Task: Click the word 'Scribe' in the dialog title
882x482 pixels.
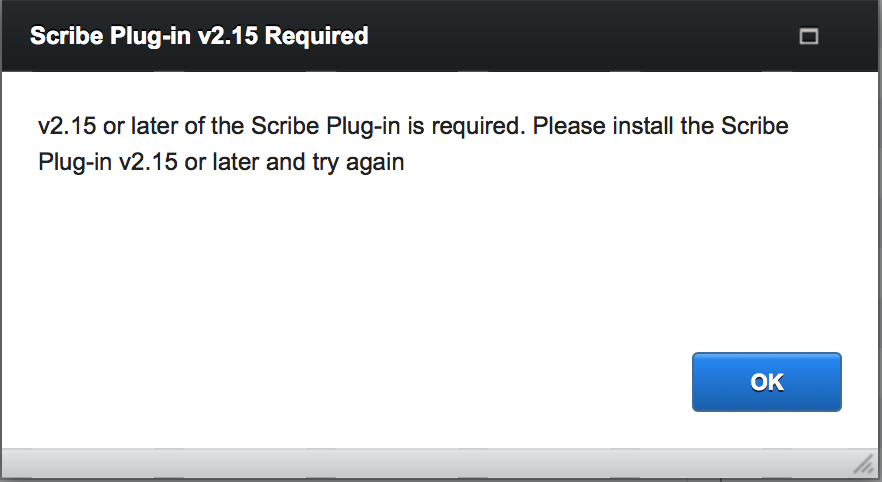Action: point(66,36)
